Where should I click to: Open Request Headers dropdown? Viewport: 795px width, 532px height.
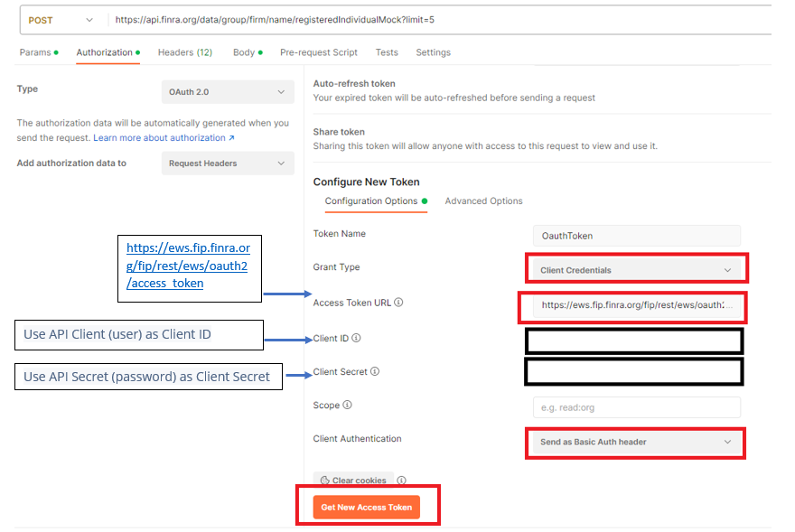pyautogui.click(x=227, y=163)
